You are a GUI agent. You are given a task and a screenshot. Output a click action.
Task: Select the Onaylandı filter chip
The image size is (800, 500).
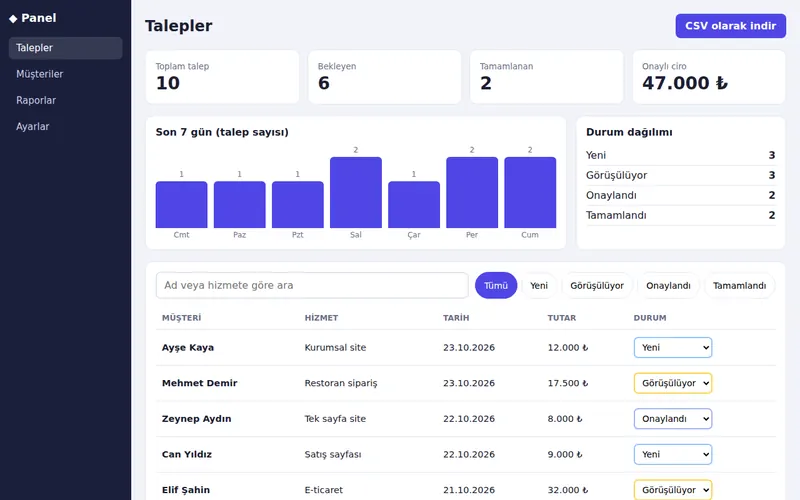[668, 286]
